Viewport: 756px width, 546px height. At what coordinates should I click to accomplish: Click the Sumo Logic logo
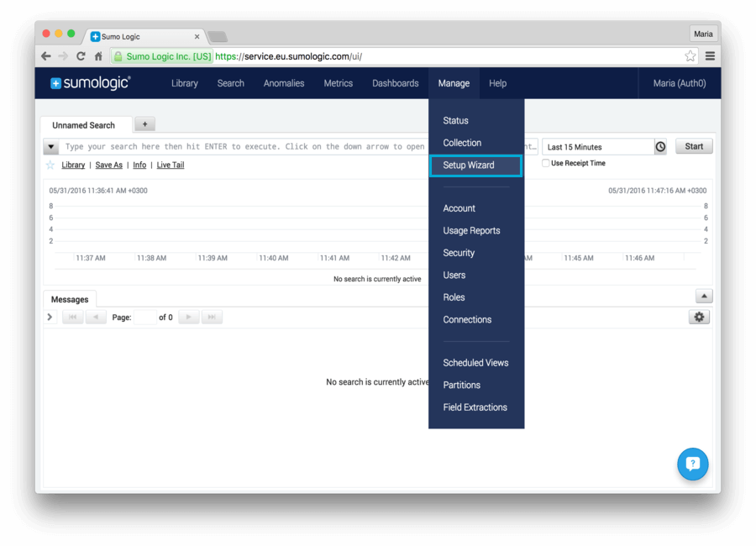90,83
